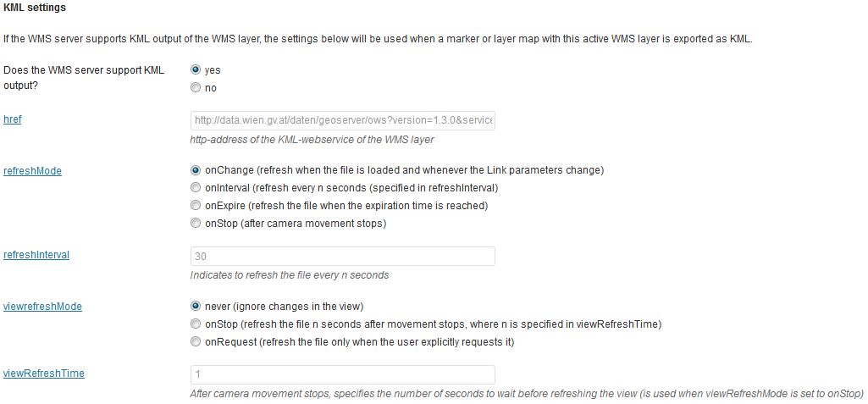Select 'no' for KML output support
868x404 pixels.
pos(195,87)
